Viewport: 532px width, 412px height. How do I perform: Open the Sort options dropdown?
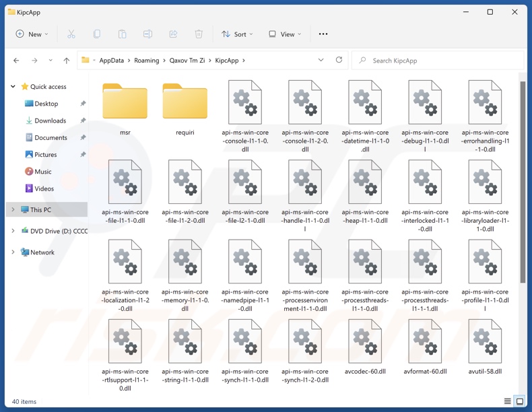(x=237, y=34)
